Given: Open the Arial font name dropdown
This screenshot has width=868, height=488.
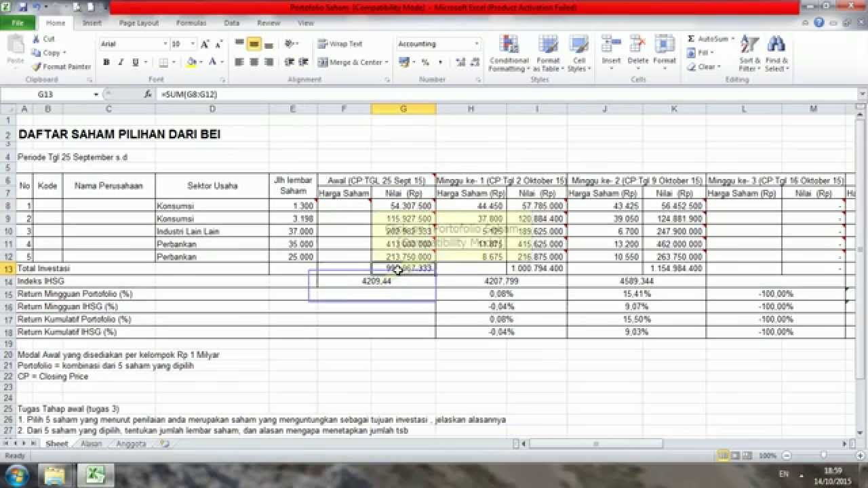Looking at the screenshot, I should tap(165, 44).
